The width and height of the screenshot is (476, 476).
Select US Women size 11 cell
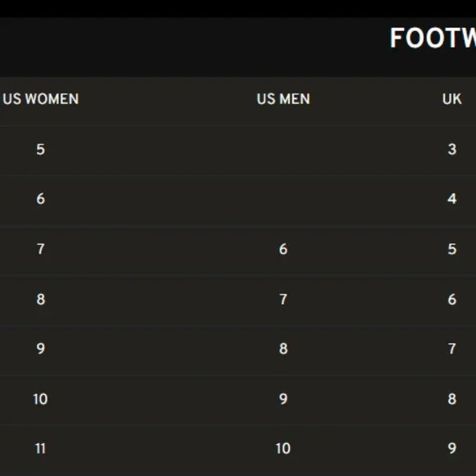click(40, 448)
